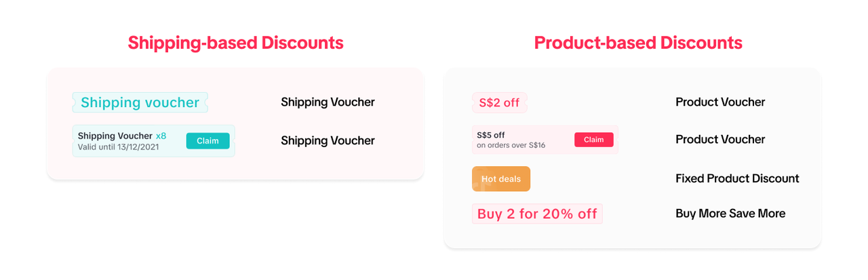Tap the orange 'Hot deals' badge
Screen dimensions: 868x280
(501, 179)
